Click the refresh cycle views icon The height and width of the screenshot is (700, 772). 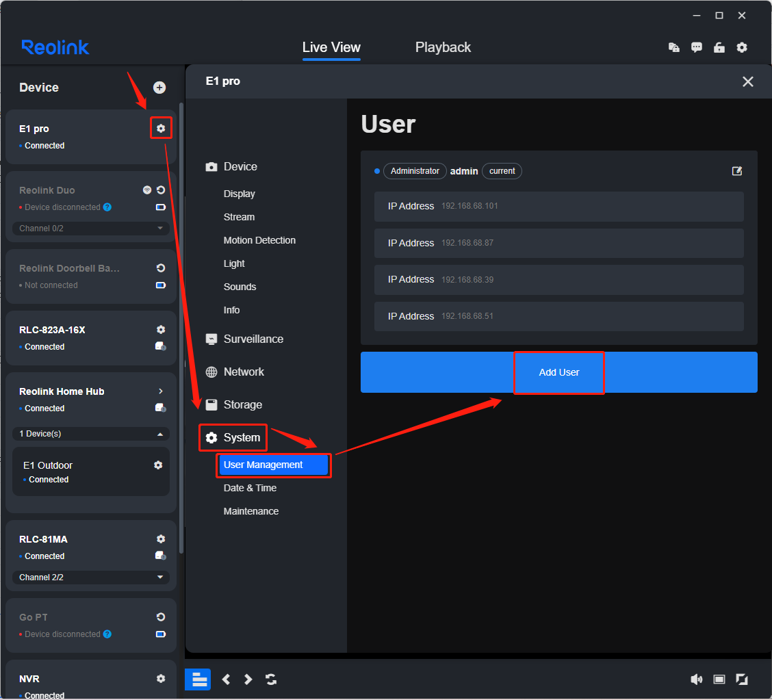tap(271, 680)
